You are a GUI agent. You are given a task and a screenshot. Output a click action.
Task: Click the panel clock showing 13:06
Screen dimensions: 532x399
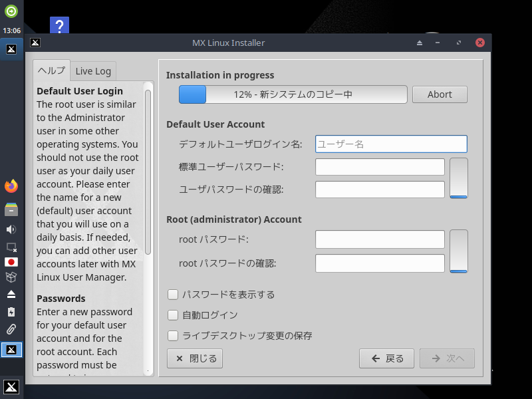(x=11, y=31)
